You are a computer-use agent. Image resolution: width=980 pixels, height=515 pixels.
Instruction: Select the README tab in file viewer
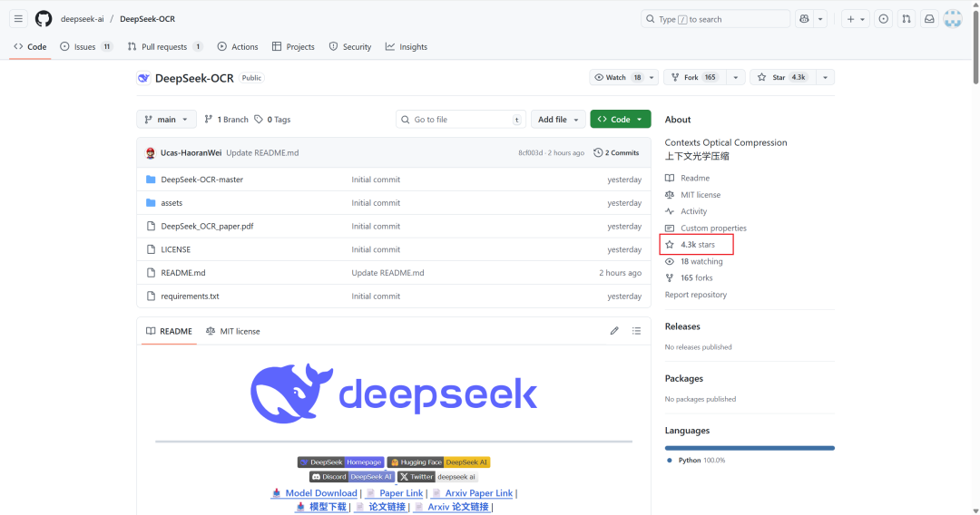[x=169, y=332]
